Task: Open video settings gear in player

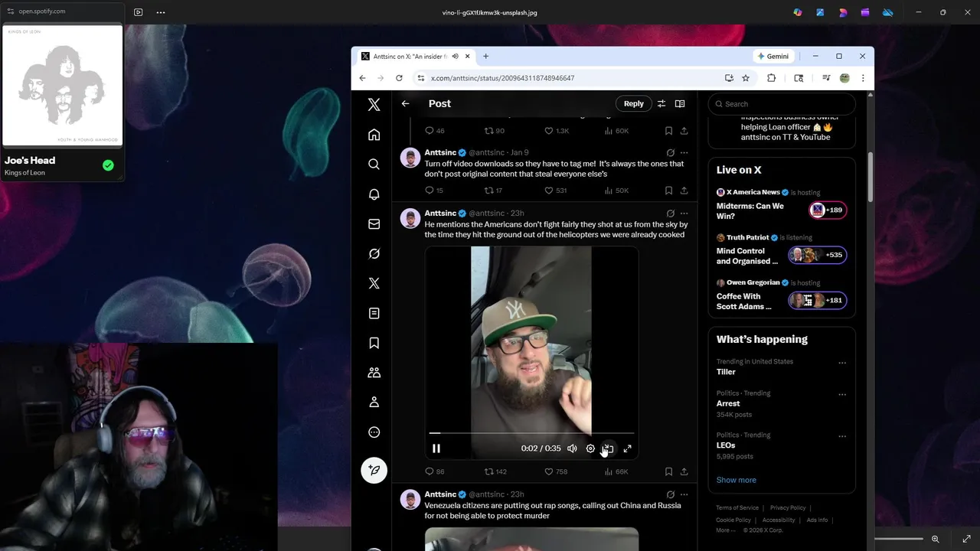Action: [x=590, y=448]
